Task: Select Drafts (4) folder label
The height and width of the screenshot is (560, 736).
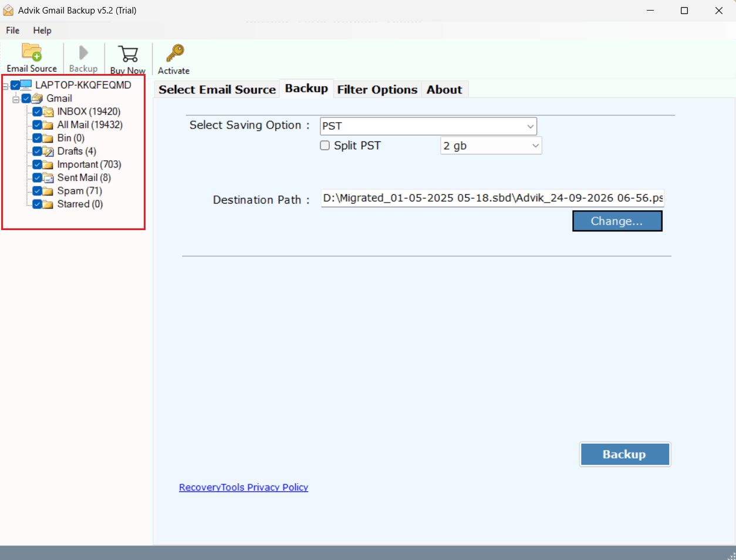Action: 77,151
